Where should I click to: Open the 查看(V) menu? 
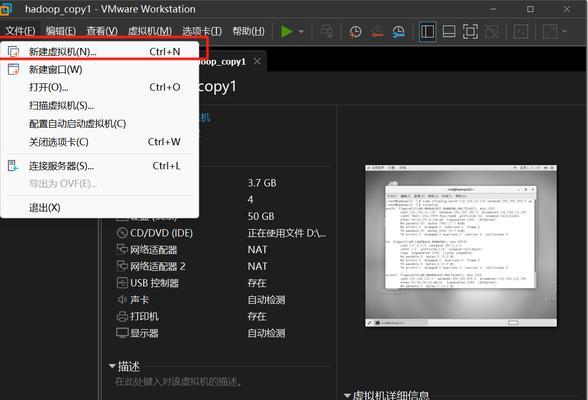pos(102,31)
